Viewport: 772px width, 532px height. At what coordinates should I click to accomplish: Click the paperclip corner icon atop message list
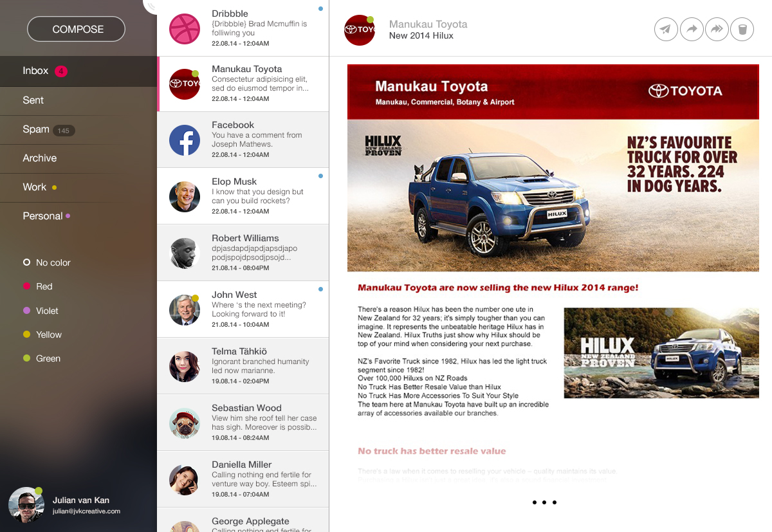[151, 6]
